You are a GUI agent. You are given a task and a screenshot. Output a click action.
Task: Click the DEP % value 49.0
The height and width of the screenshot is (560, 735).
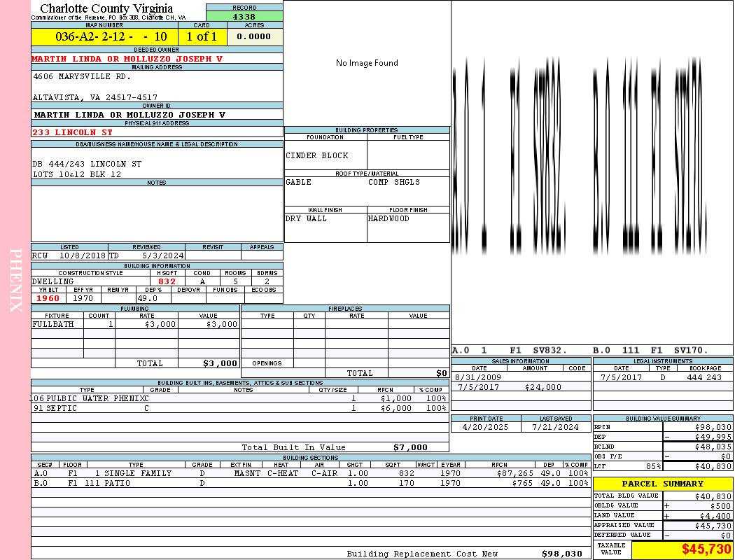tap(147, 298)
